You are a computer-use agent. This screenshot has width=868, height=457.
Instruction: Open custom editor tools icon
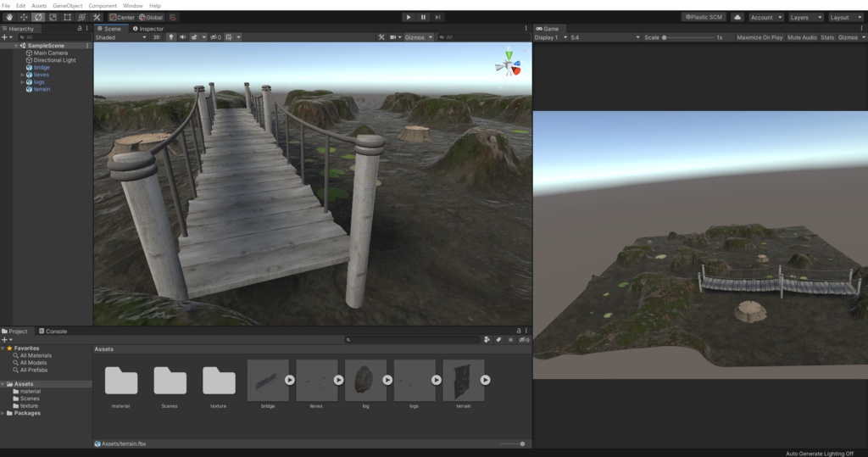97,17
